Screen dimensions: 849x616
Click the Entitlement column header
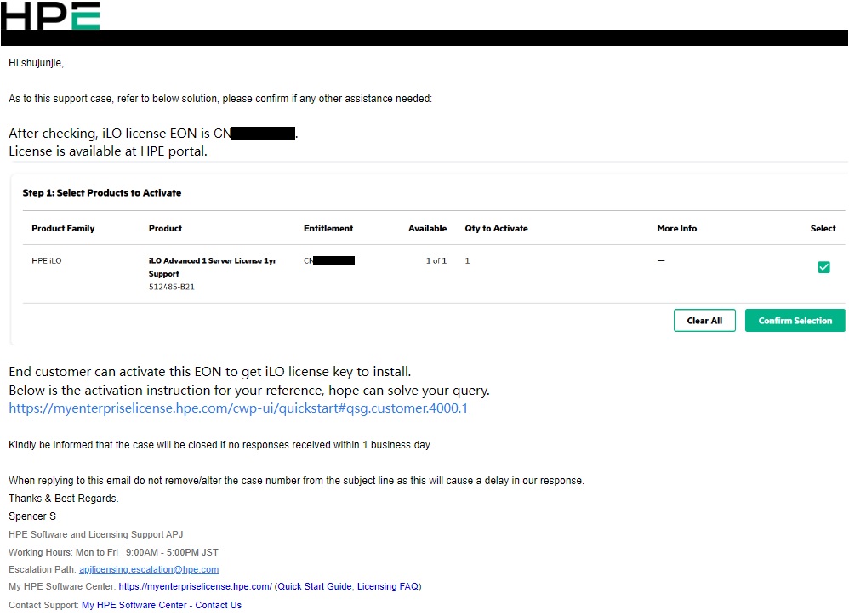pyautogui.click(x=328, y=229)
